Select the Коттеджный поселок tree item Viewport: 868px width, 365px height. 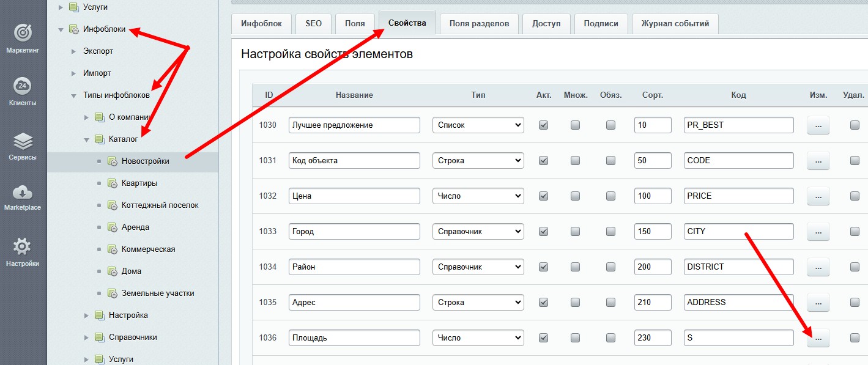point(160,205)
